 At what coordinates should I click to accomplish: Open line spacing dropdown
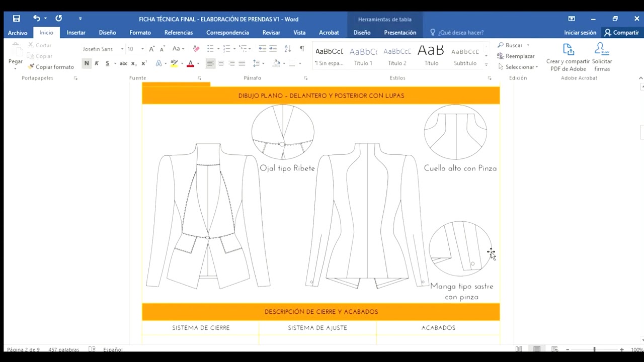[x=259, y=63]
